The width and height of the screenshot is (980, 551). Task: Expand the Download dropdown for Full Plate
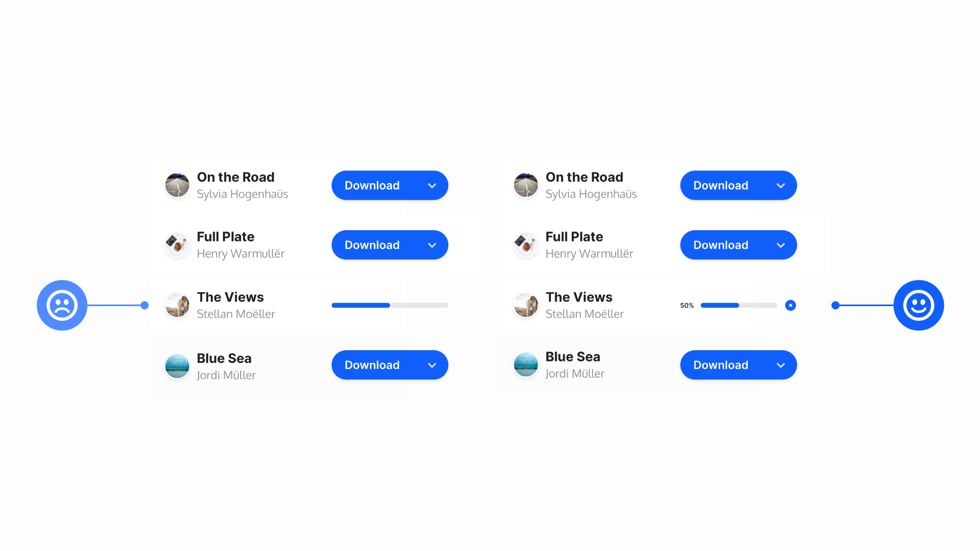click(x=431, y=244)
